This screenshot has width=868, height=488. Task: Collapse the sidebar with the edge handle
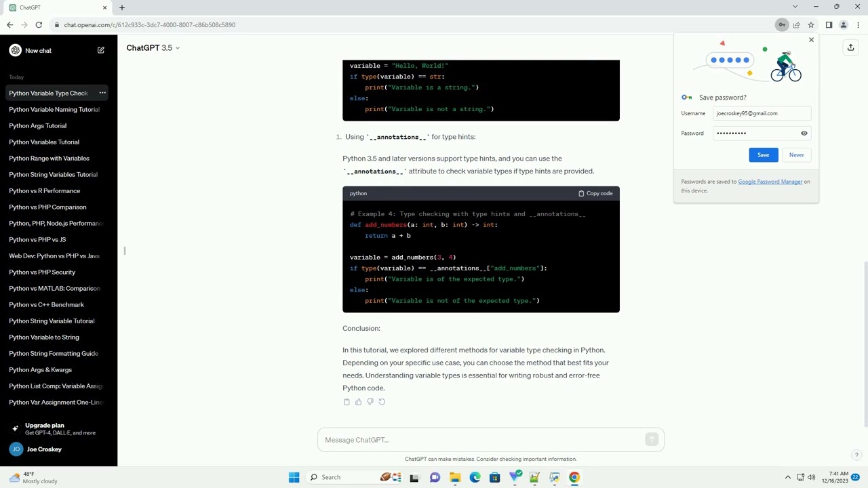[x=124, y=251]
